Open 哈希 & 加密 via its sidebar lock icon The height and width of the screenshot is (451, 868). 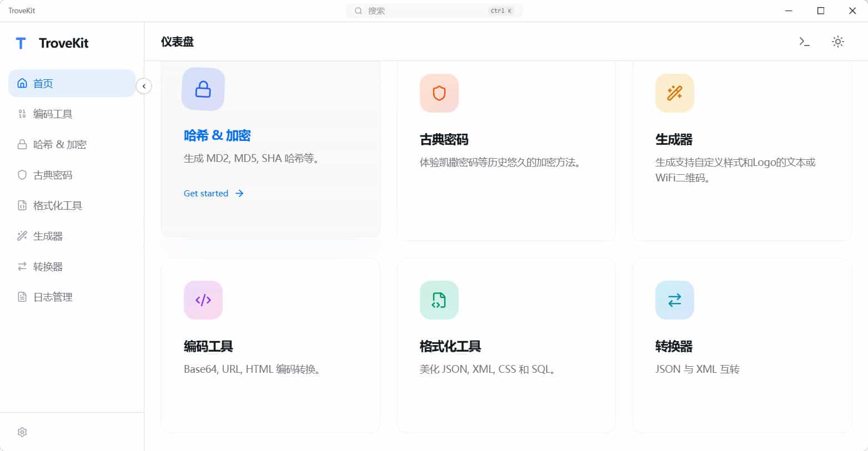coord(21,144)
